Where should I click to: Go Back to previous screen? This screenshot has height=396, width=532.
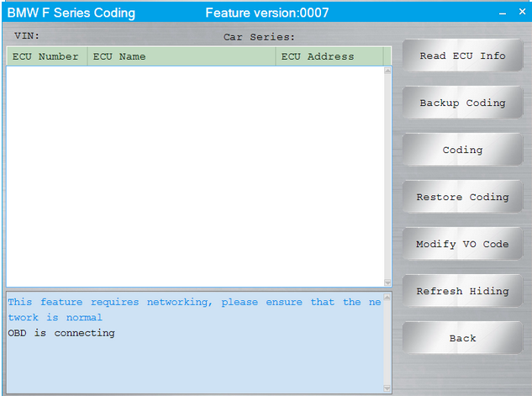(x=462, y=338)
